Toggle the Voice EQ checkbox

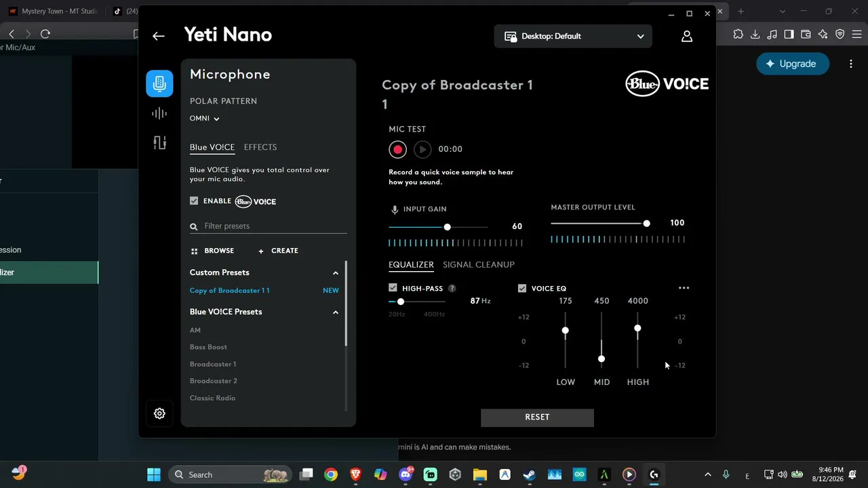(x=522, y=288)
